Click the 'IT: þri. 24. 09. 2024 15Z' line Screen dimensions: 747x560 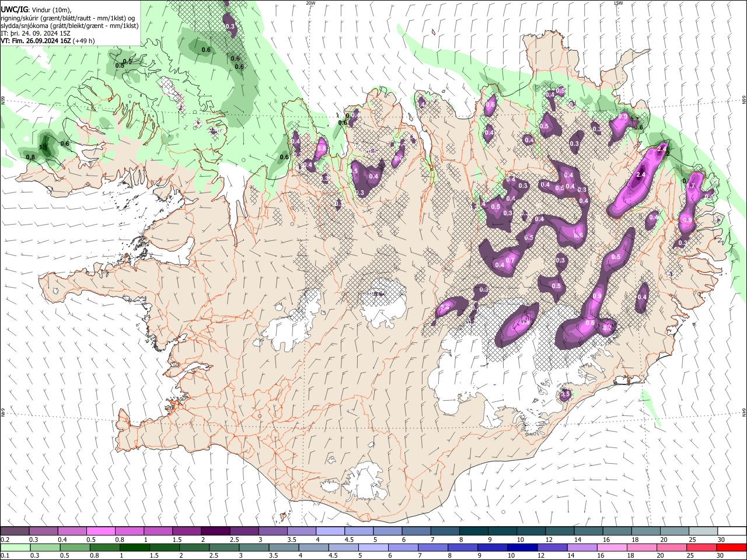36,33
